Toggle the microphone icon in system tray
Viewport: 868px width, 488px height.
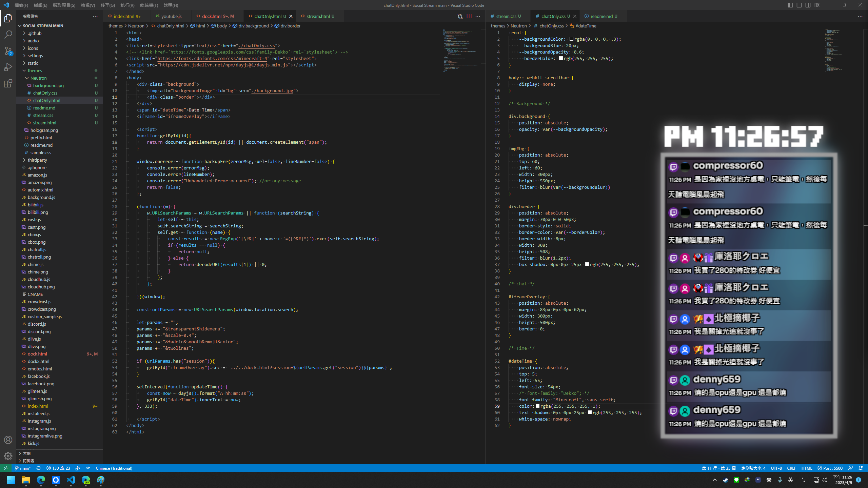780,480
